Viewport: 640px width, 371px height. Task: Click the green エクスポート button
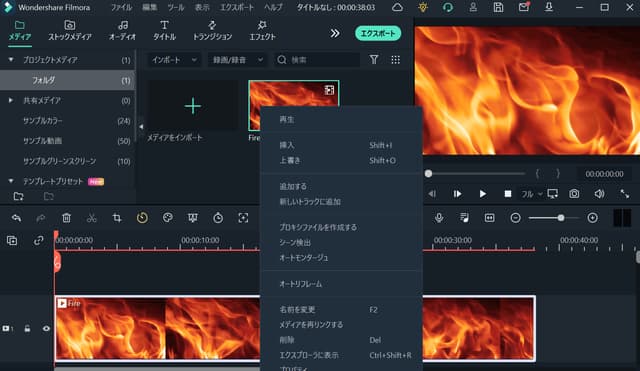(x=378, y=33)
